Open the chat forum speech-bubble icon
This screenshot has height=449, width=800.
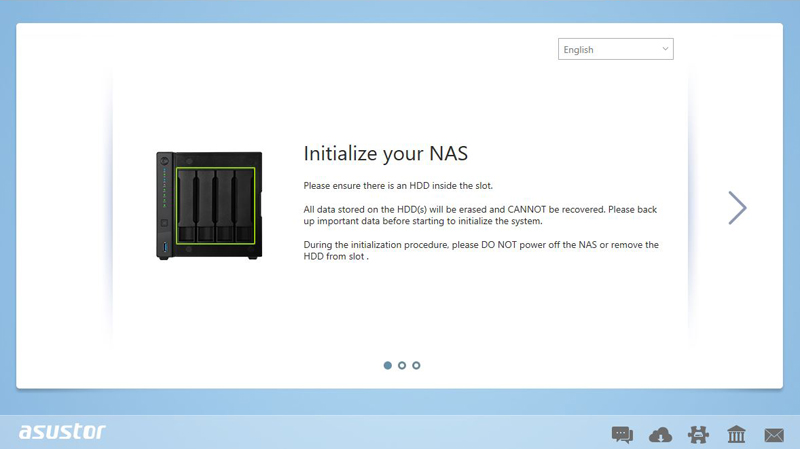click(622, 435)
